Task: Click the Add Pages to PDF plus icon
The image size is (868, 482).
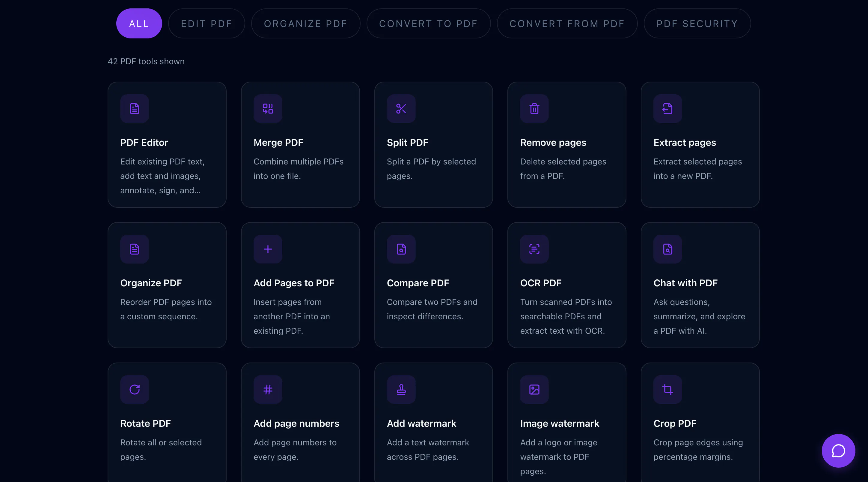Action: coord(268,249)
